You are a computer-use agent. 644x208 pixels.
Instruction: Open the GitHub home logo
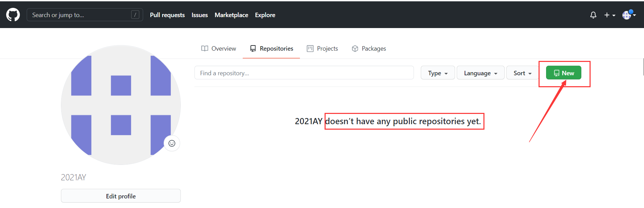point(13,15)
